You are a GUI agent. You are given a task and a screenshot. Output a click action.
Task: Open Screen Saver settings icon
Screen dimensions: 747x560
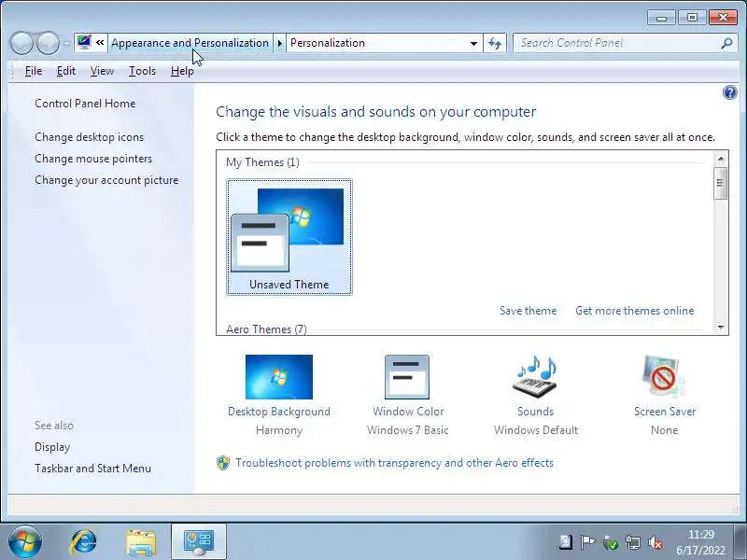(x=664, y=377)
